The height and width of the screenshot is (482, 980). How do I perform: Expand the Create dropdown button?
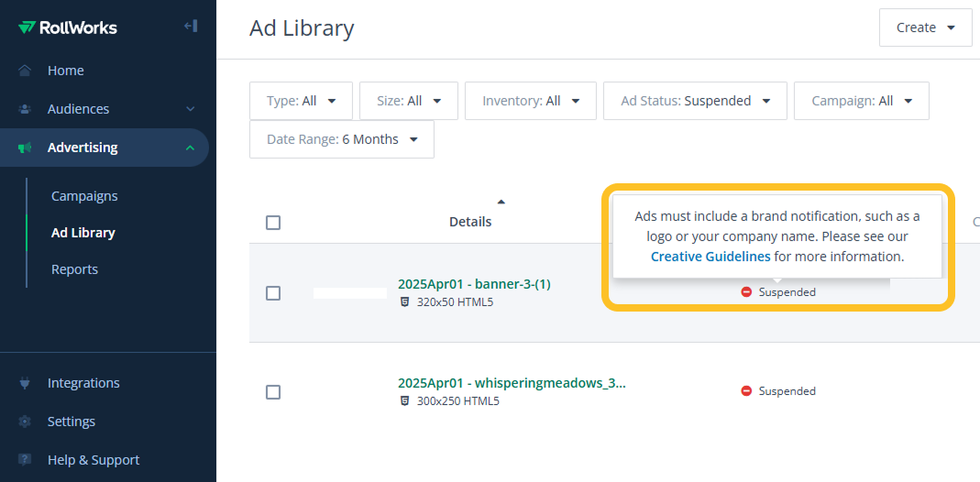pyautogui.click(x=925, y=27)
